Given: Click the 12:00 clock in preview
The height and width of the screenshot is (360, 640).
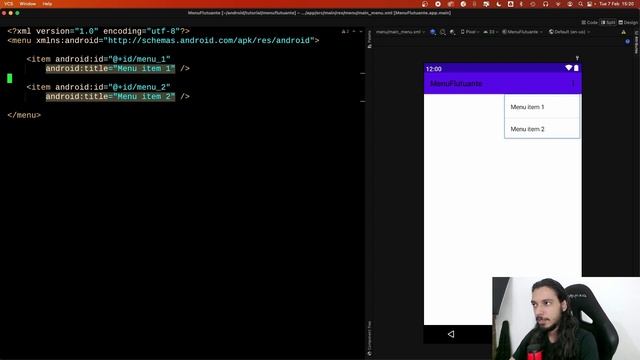Looking at the screenshot, I should point(433,69).
